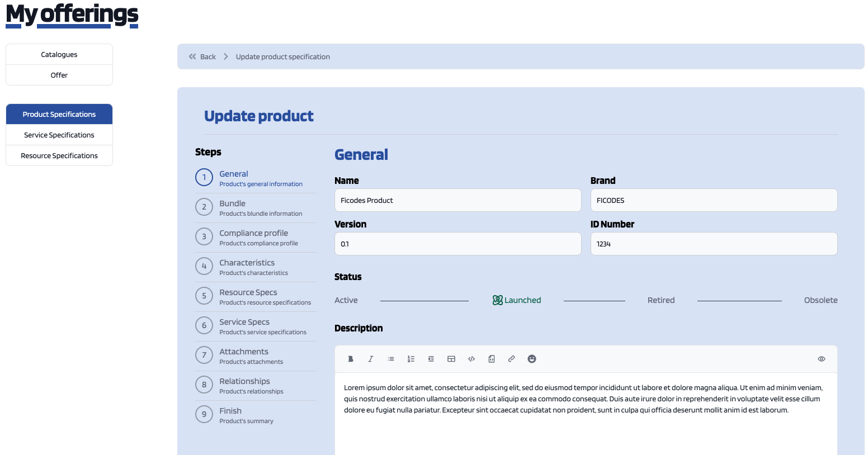This screenshot has width=868, height=455.
Task: Click the My offerings page title
Action: [x=72, y=15]
